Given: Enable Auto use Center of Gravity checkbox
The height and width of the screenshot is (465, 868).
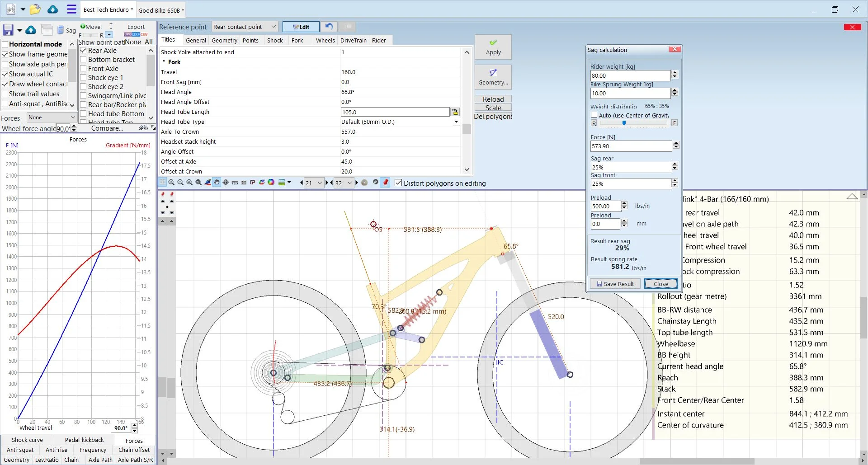Looking at the screenshot, I should point(594,115).
